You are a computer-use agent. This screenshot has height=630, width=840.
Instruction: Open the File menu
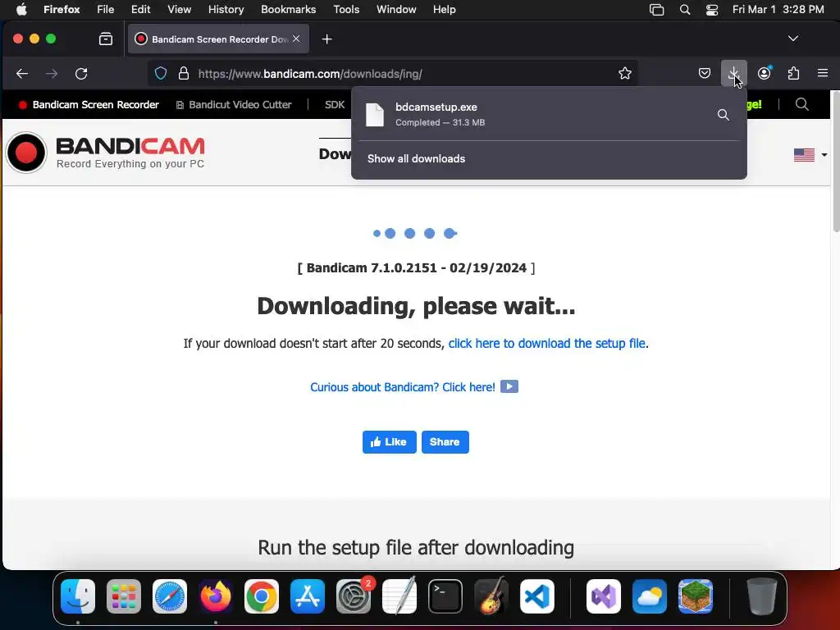coord(106,10)
